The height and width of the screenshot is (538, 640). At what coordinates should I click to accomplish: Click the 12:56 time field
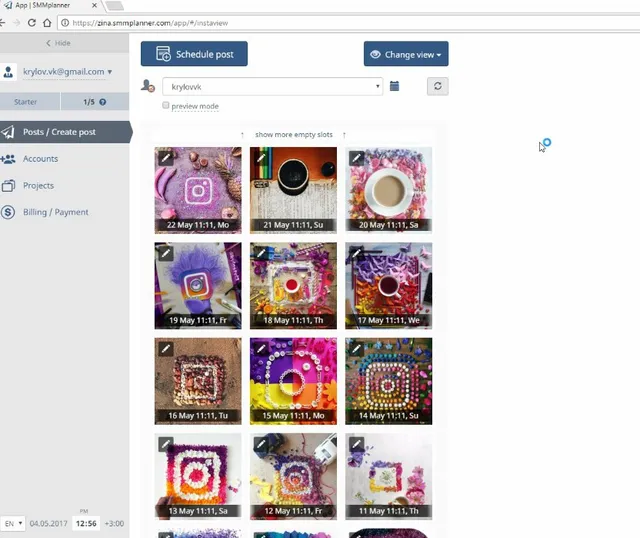coord(86,523)
